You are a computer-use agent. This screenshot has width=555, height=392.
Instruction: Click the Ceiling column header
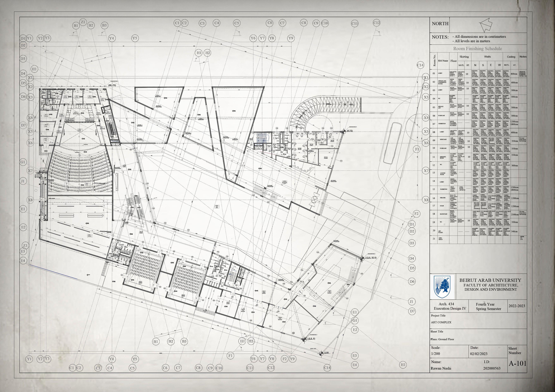pyautogui.click(x=511, y=57)
